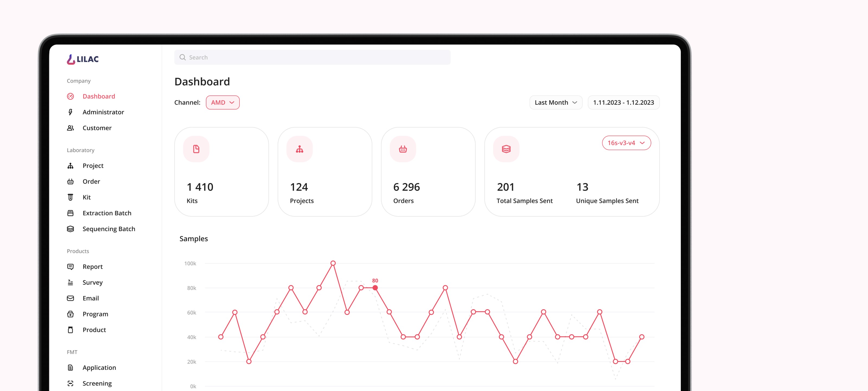Click the Search magnifier icon
This screenshot has height=391, width=868.
tap(183, 57)
